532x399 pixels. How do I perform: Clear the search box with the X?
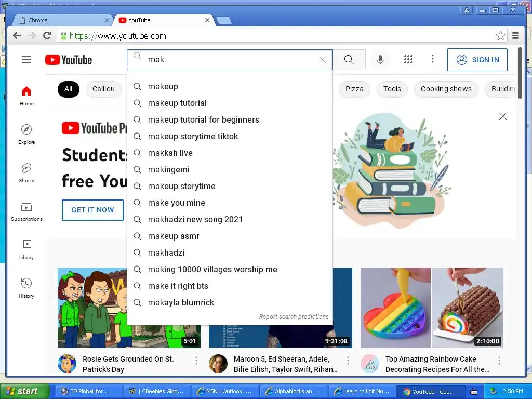coord(323,60)
